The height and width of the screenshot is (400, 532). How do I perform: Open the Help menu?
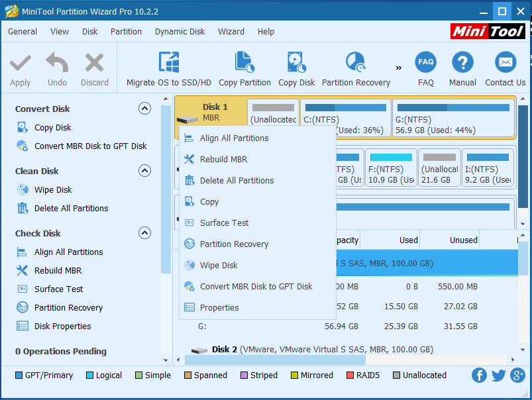pos(266,32)
